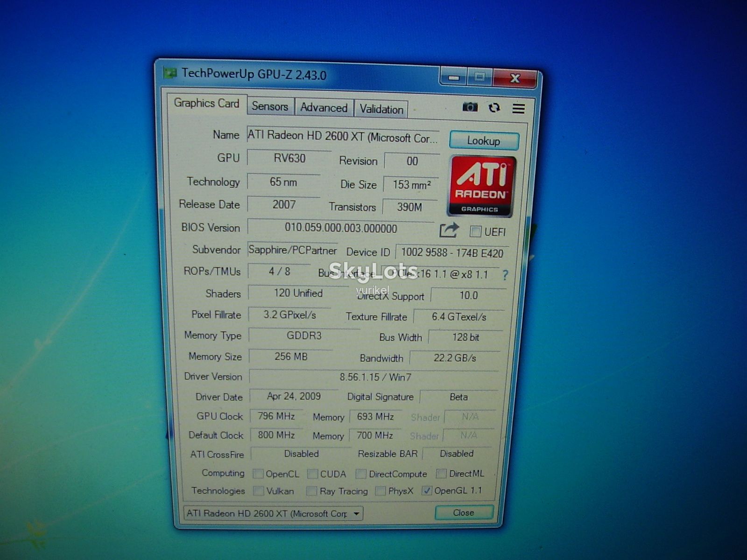Screen dimensions: 747x560
Task: Click the Transistors value 390M
Action: tap(409, 207)
